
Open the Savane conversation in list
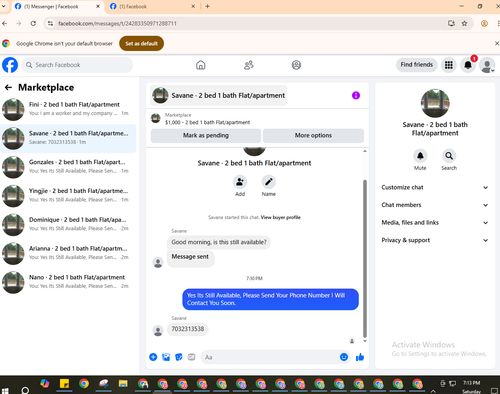pyautogui.click(x=68, y=138)
